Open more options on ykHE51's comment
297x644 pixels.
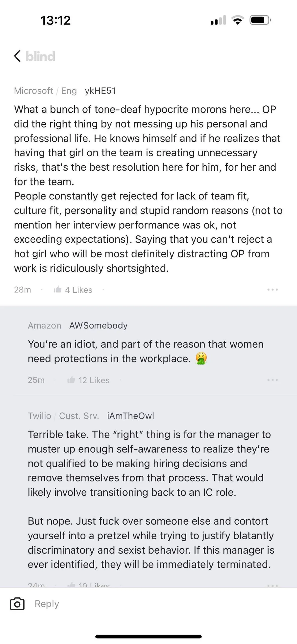pos(272,289)
